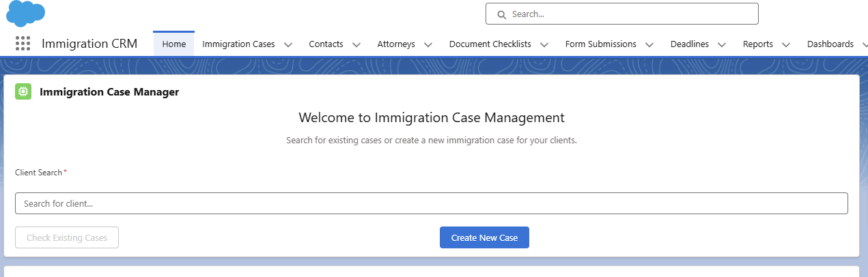Viewport: 868px width, 277px height.
Task: Click the global Search box
Action: click(x=628, y=14)
